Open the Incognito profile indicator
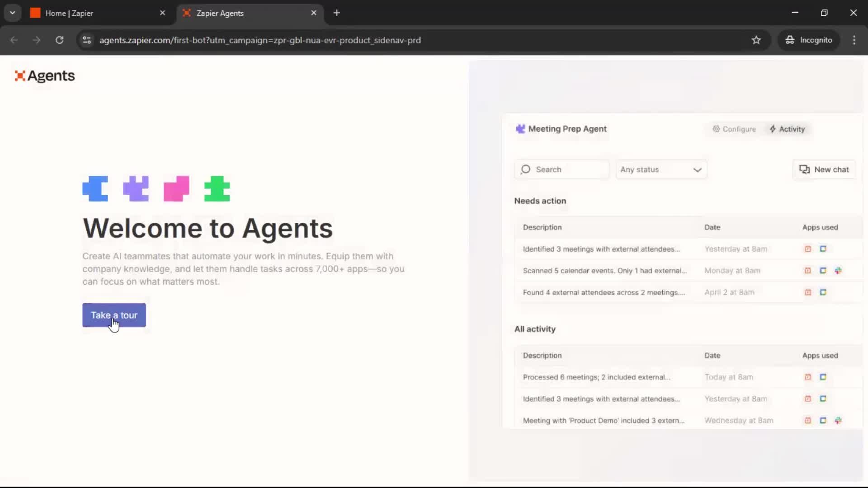This screenshot has width=868, height=488. 809,40
